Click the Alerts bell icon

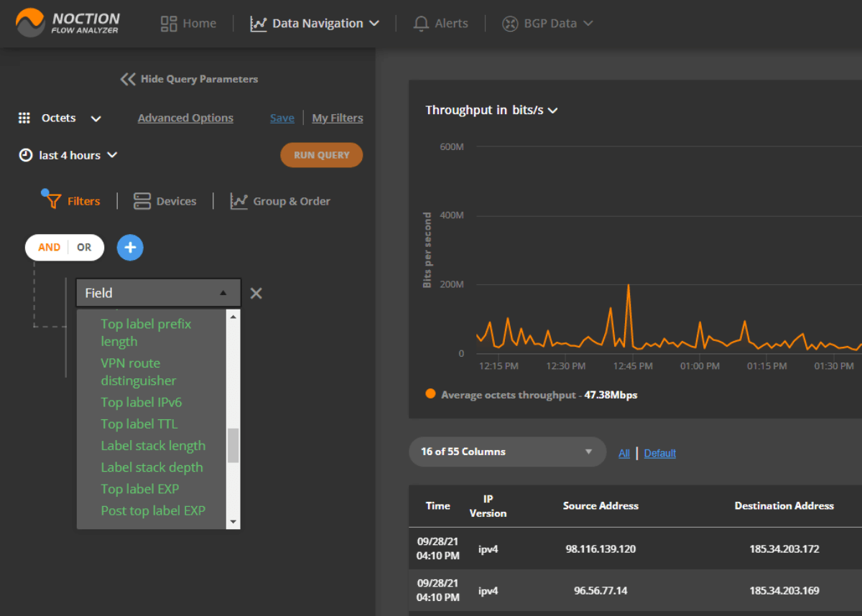[x=421, y=24]
